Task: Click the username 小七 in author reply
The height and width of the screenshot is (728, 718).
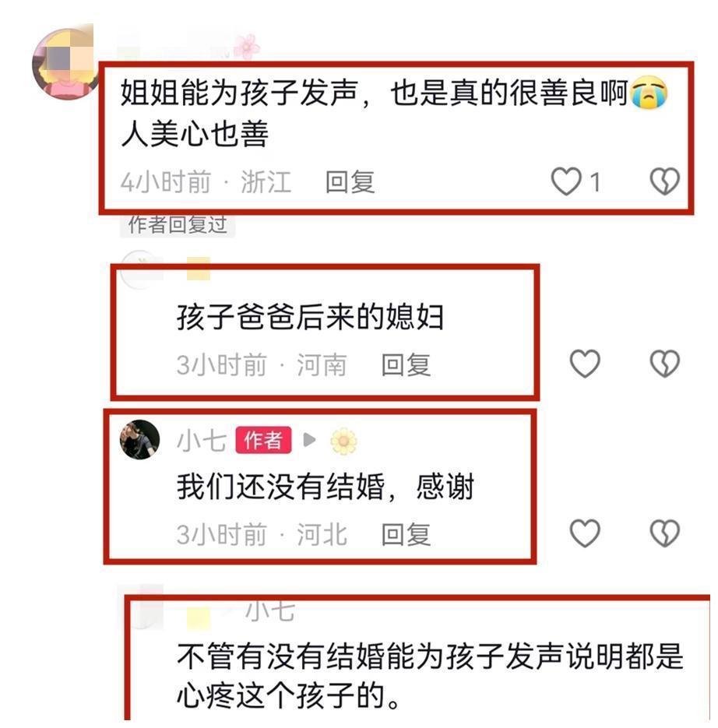Action: click(x=202, y=441)
